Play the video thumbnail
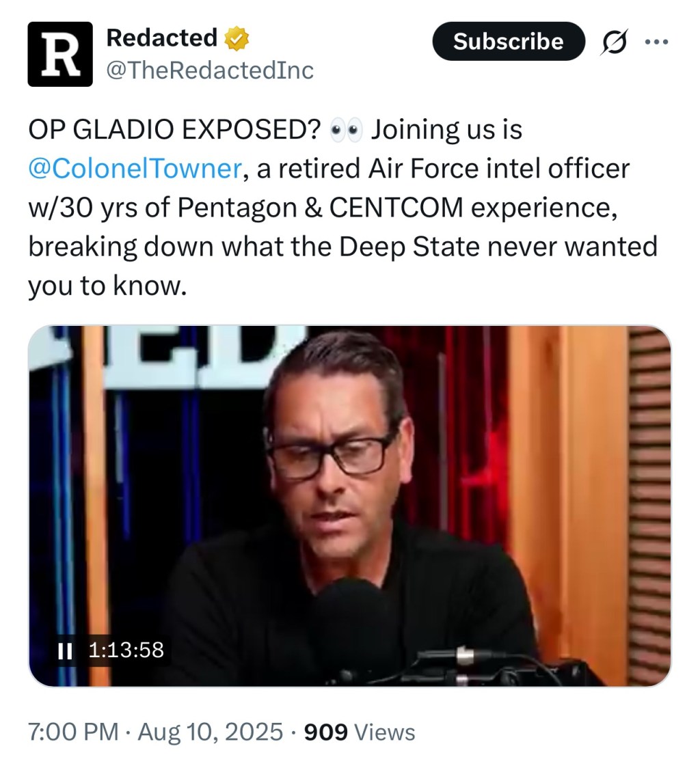The height and width of the screenshot is (757, 700). click(350, 506)
